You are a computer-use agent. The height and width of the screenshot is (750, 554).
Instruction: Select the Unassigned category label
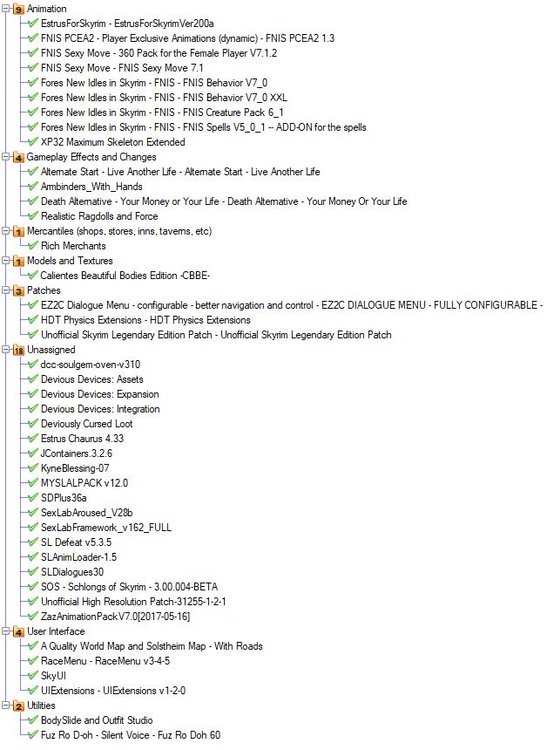pos(51,350)
